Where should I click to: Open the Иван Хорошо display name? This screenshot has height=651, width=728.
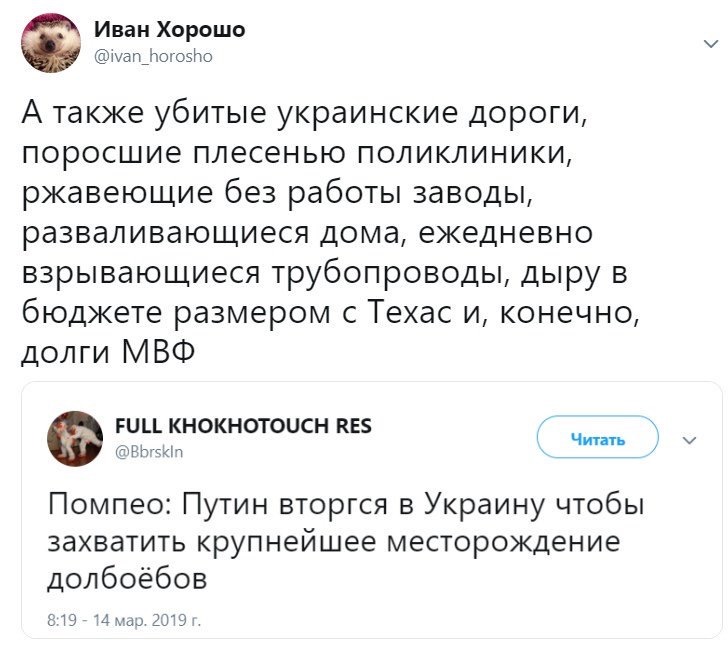(169, 30)
